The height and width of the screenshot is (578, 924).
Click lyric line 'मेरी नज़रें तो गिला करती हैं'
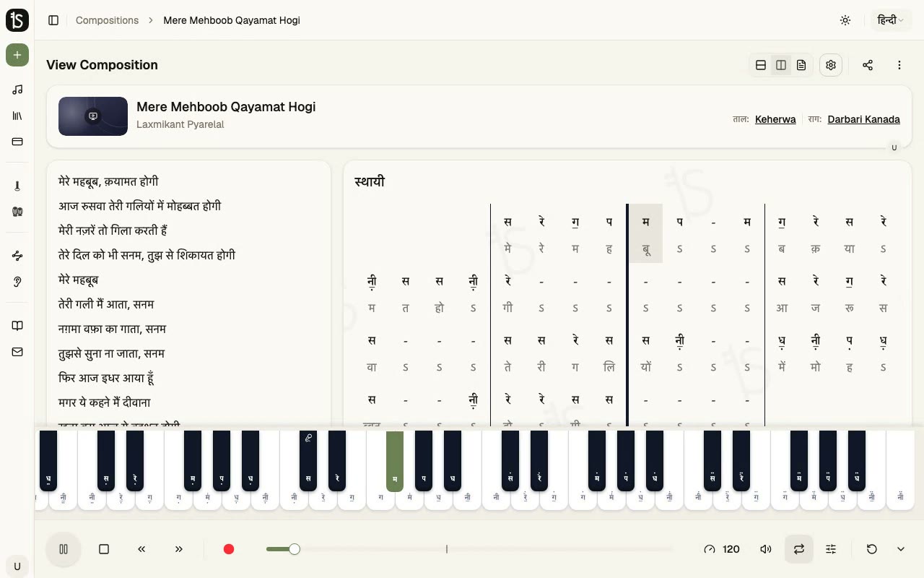pyautogui.click(x=113, y=230)
